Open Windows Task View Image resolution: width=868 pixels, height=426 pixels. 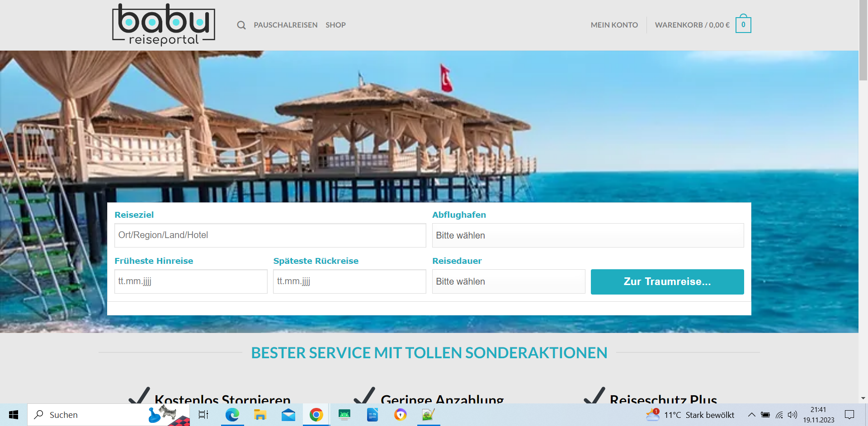coord(203,415)
